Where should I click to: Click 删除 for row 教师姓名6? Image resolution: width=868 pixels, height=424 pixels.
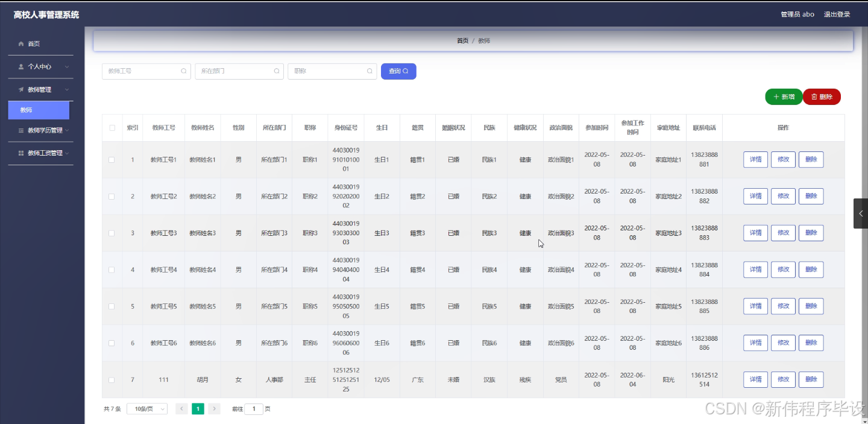[811, 343]
